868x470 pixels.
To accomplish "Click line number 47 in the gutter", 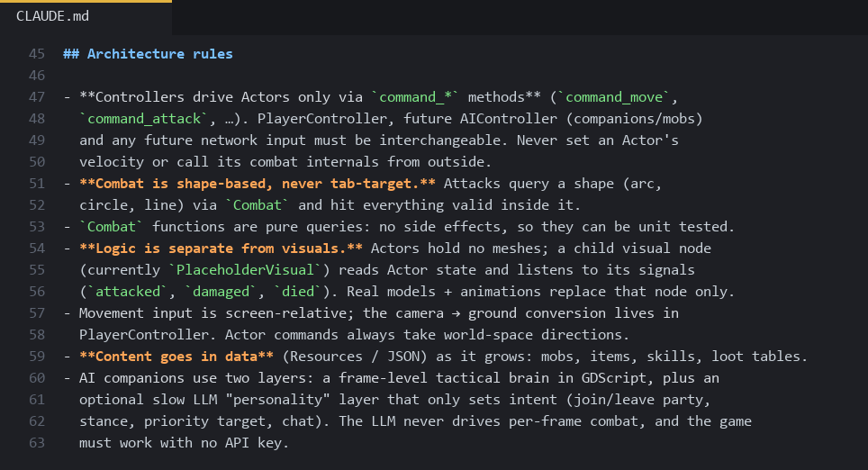I will click(37, 97).
